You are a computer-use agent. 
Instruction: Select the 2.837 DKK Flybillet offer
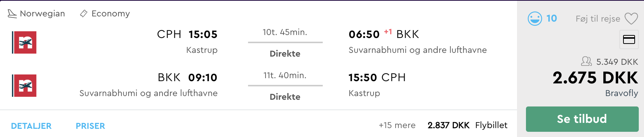coord(467,125)
